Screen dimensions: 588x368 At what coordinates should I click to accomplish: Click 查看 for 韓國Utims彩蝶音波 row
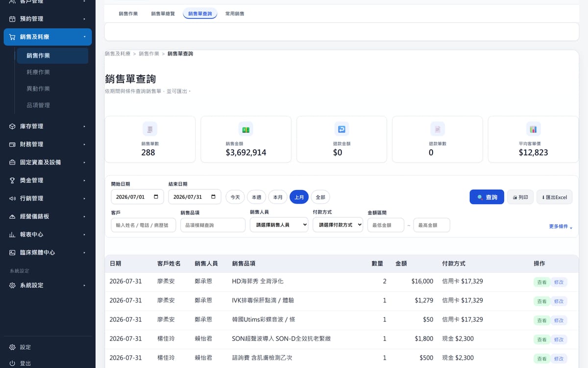click(x=541, y=320)
